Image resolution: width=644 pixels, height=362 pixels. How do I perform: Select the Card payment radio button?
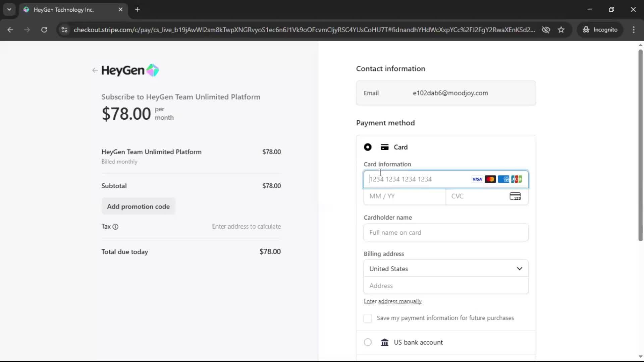[x=368, y=147]
